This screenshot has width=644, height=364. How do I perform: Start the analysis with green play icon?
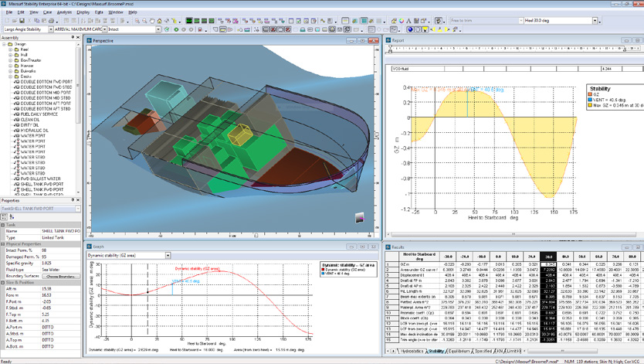point(176,29)
